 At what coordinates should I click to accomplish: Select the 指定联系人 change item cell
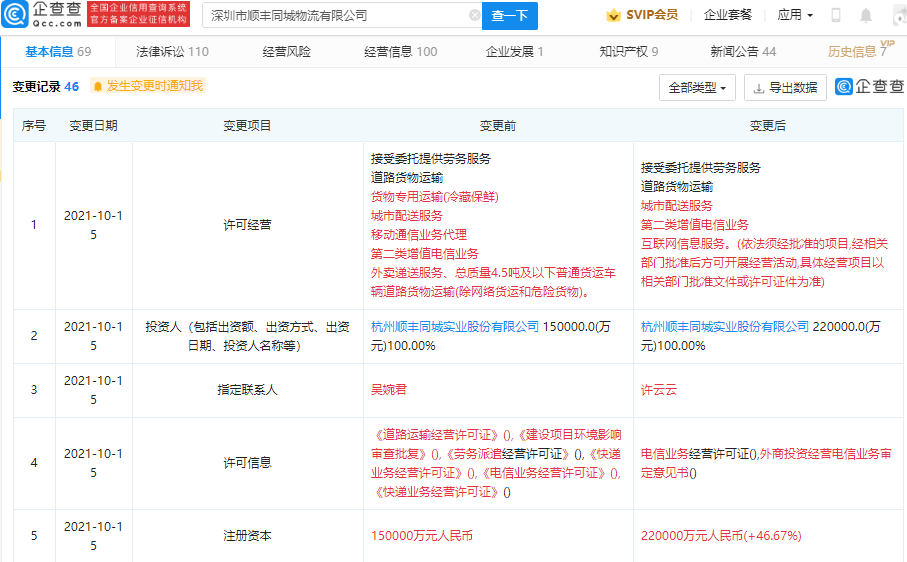(x=248, y=390)
